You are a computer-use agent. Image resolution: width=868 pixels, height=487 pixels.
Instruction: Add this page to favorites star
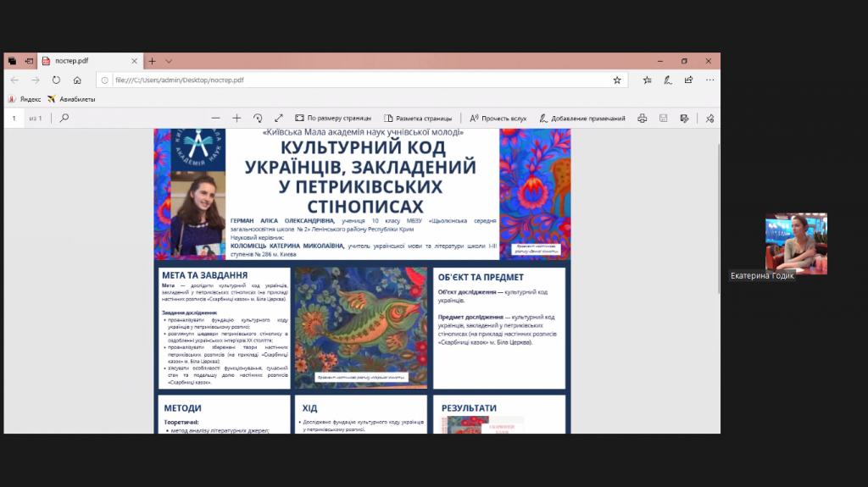point(617,80)
